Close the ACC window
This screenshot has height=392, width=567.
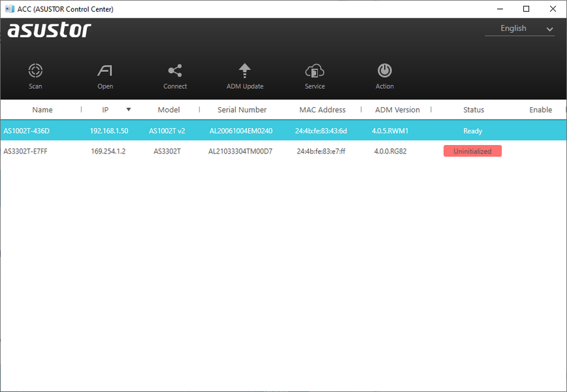tap(553, 8)
